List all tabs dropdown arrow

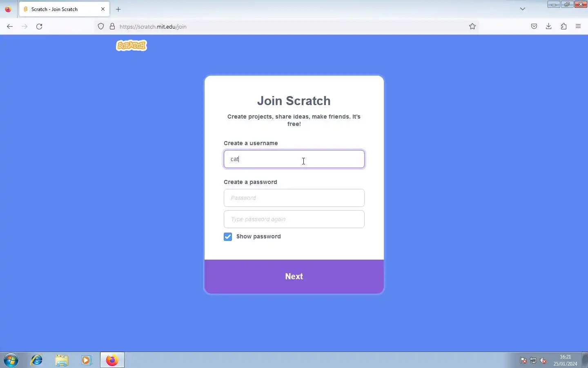[x=523, y=9]
